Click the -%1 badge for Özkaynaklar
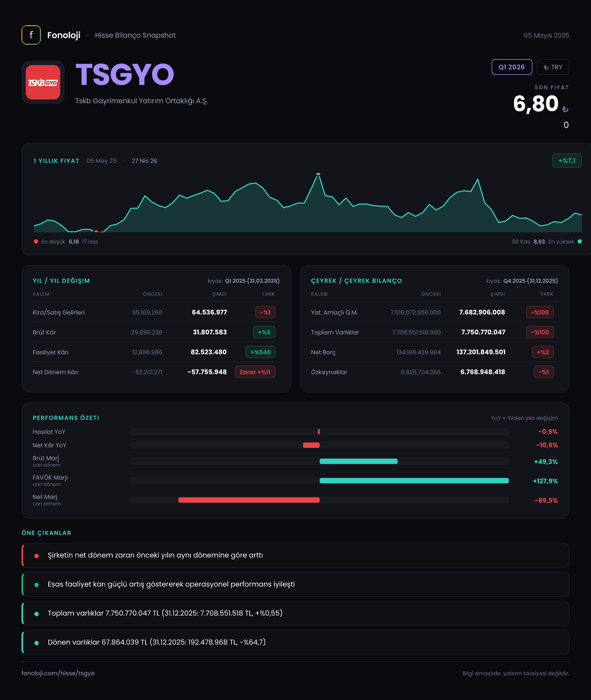 tap(544, 372)
